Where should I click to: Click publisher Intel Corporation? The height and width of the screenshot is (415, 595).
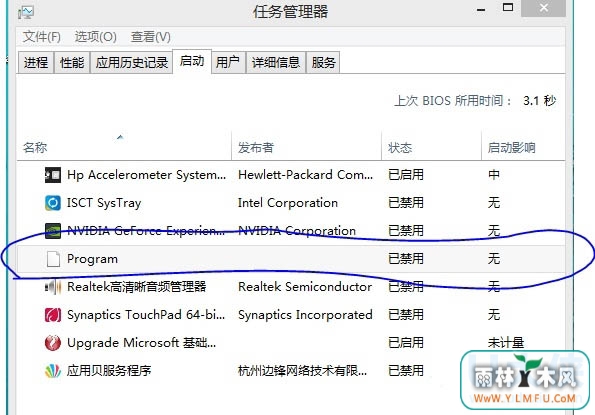point(288,203)
